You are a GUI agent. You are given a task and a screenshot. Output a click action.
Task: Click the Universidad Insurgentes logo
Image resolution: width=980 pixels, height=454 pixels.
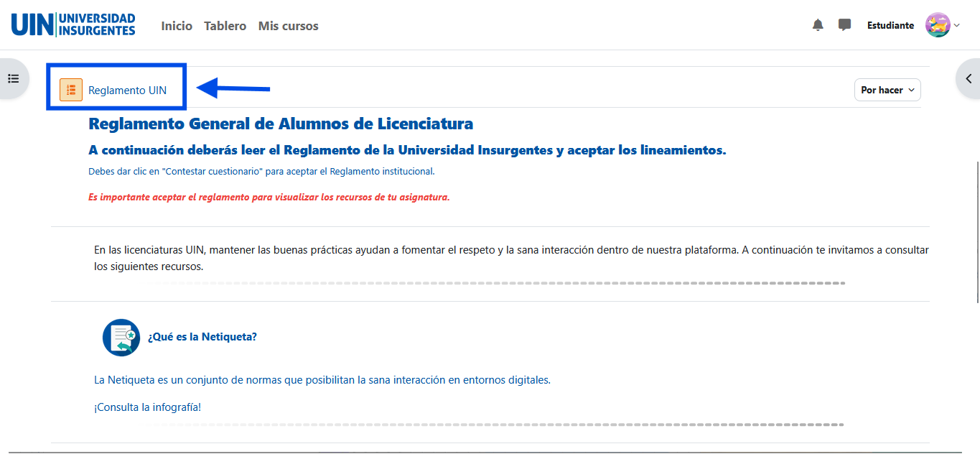(73, 25)
